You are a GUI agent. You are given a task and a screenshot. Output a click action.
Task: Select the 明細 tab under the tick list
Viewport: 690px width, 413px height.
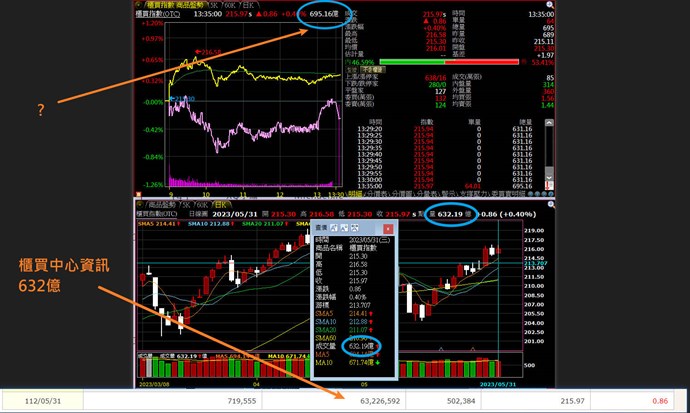[355, 194]
